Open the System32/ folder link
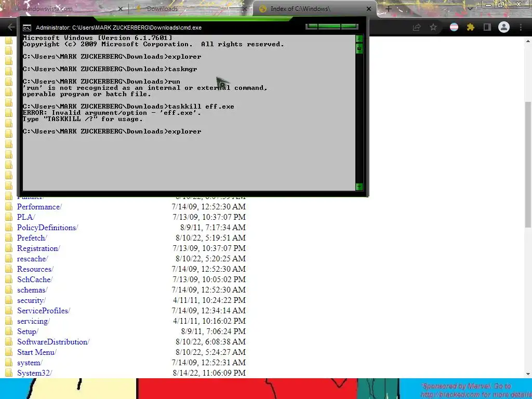 point(34,373)
